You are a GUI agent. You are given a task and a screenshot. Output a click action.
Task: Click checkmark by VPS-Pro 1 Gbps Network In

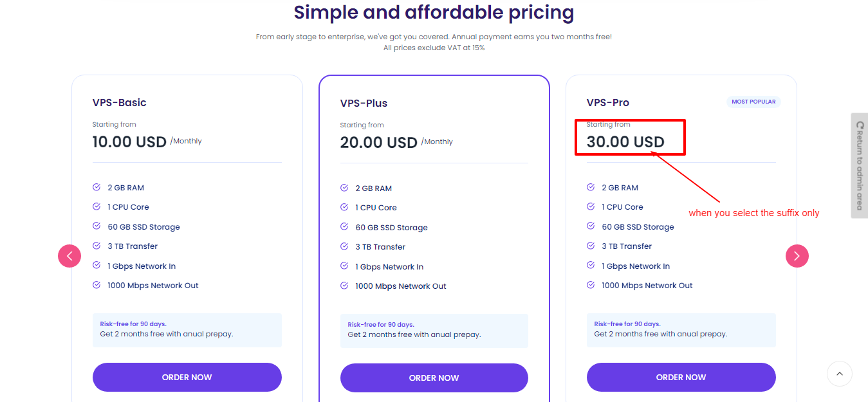pos(591,266)
